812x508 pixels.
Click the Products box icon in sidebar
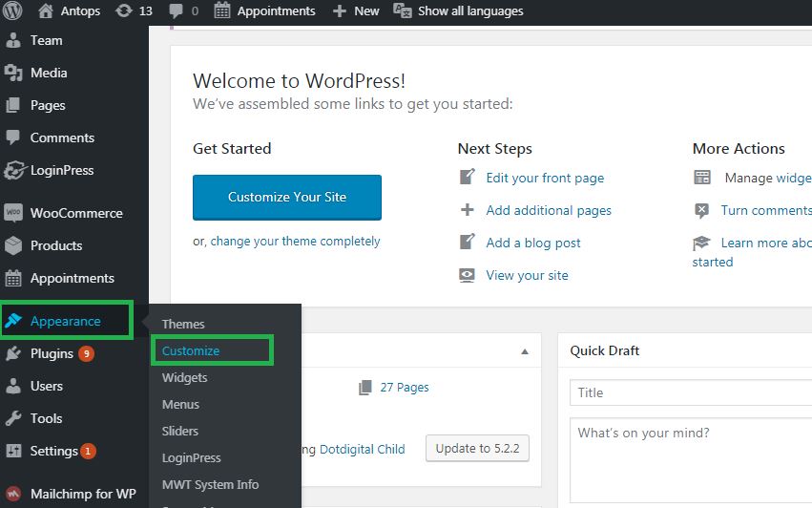13,245
